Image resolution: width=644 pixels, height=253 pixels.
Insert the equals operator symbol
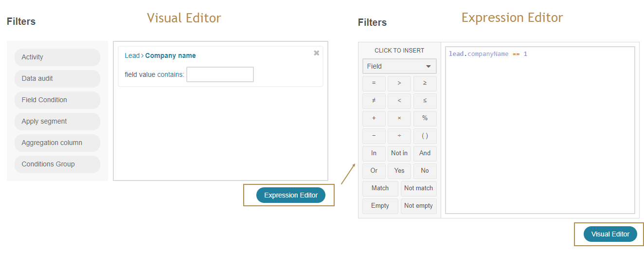coord(374,83)
